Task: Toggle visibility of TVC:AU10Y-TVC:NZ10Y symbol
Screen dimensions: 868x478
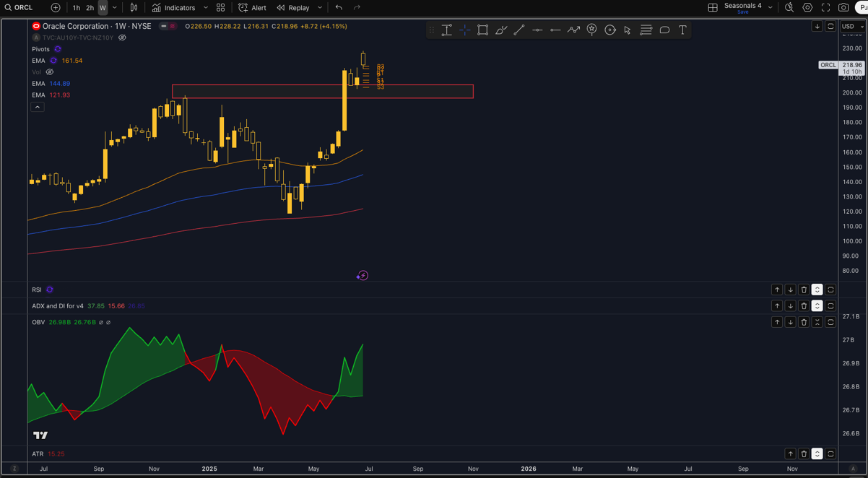Action: (x=122, y=38)
